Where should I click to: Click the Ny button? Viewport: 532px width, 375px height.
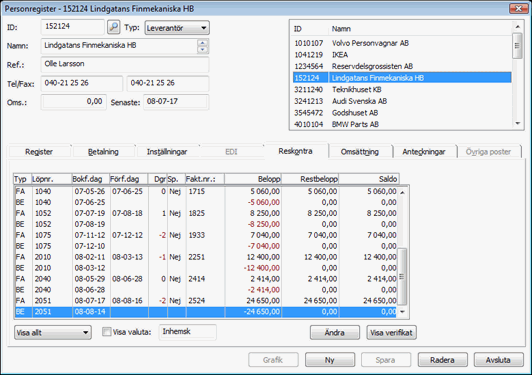(330, 360)
